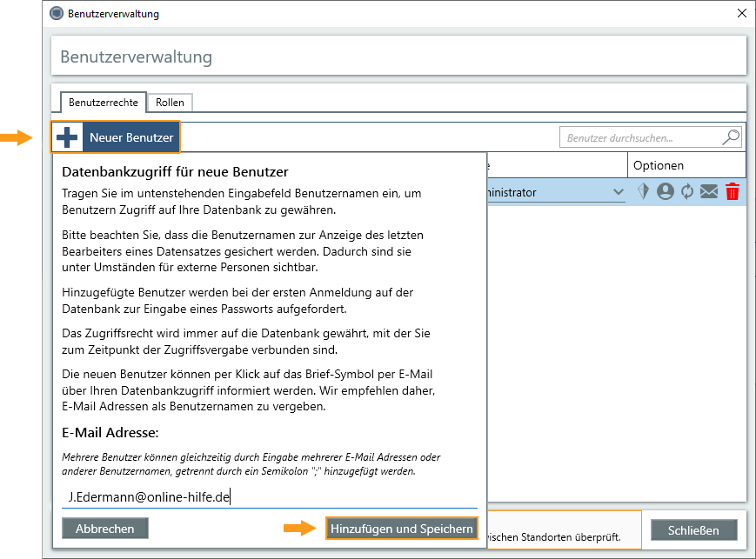The width and height of the screenshot is (756, 559).
Task: Click the magnifying glass search icon
Action: coord(731,137)
